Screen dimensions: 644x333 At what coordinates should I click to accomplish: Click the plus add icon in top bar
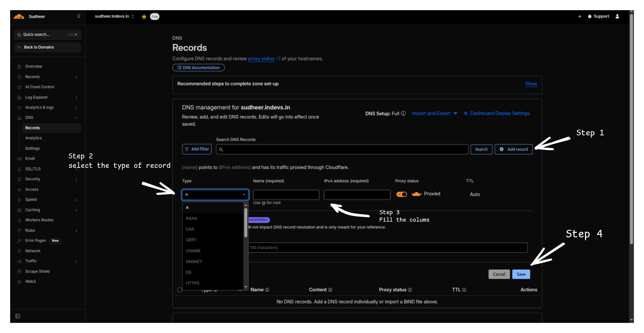coord(579,16)
